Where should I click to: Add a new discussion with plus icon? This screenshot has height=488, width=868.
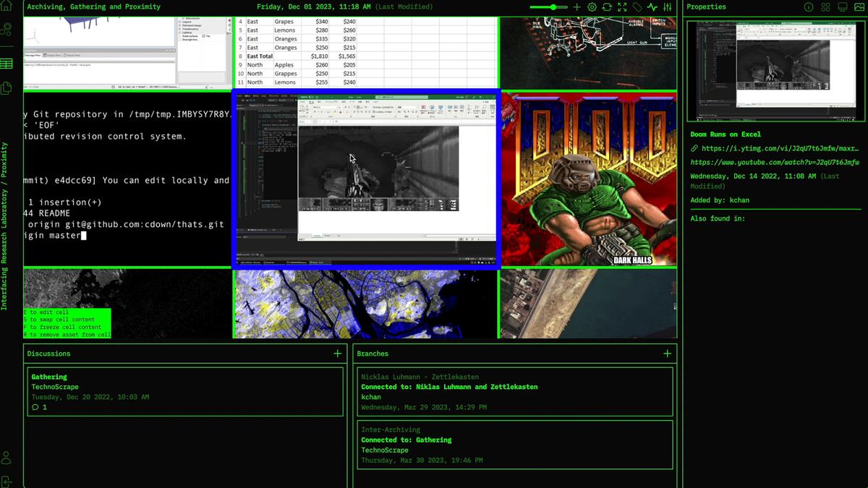(x=337, y=354)
